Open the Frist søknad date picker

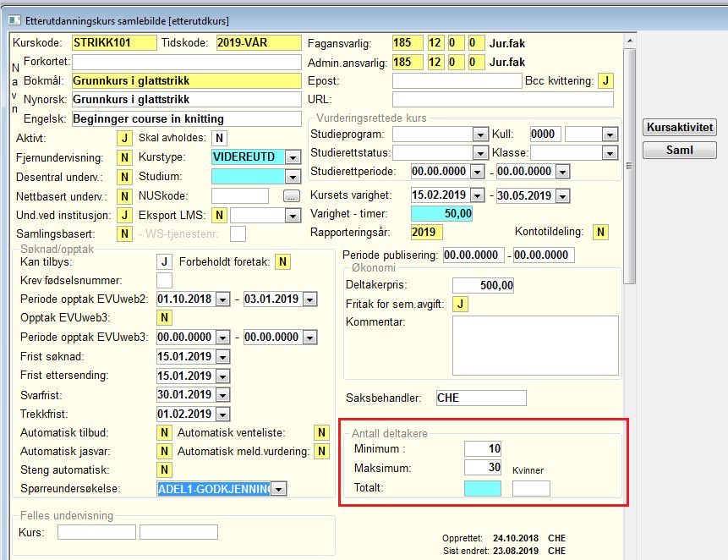click(x=223, y=357)
